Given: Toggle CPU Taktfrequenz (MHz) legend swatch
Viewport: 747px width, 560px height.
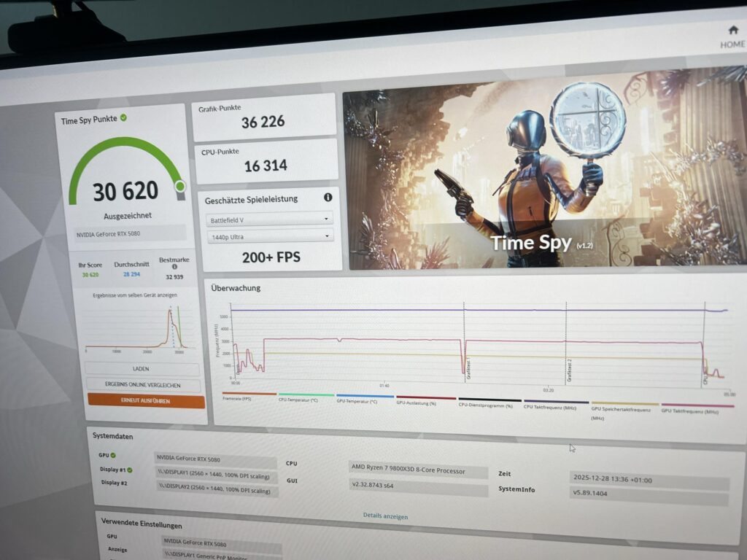Looking at the screenshot, I should point(556,402).
